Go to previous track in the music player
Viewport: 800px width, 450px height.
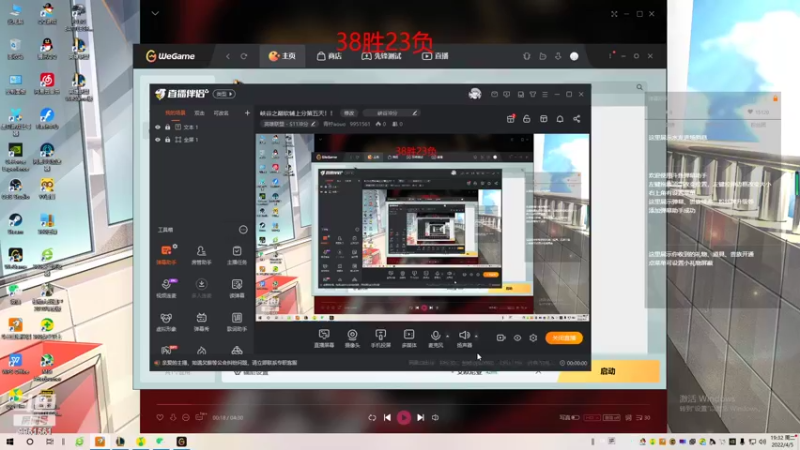387,417
